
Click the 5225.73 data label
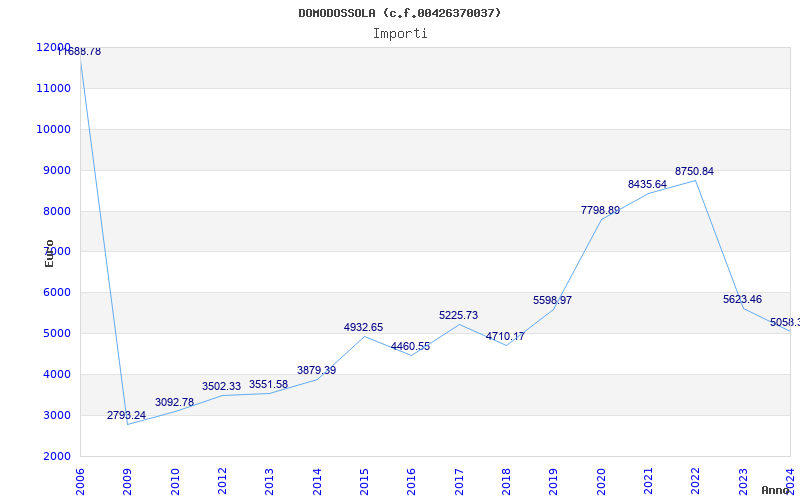(x=458, y=316)
